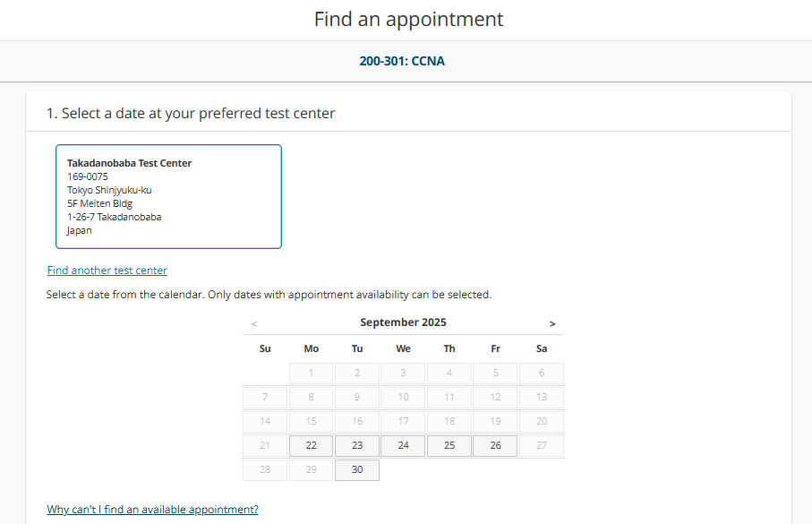Open the Find another test center link

click(107, 271)
